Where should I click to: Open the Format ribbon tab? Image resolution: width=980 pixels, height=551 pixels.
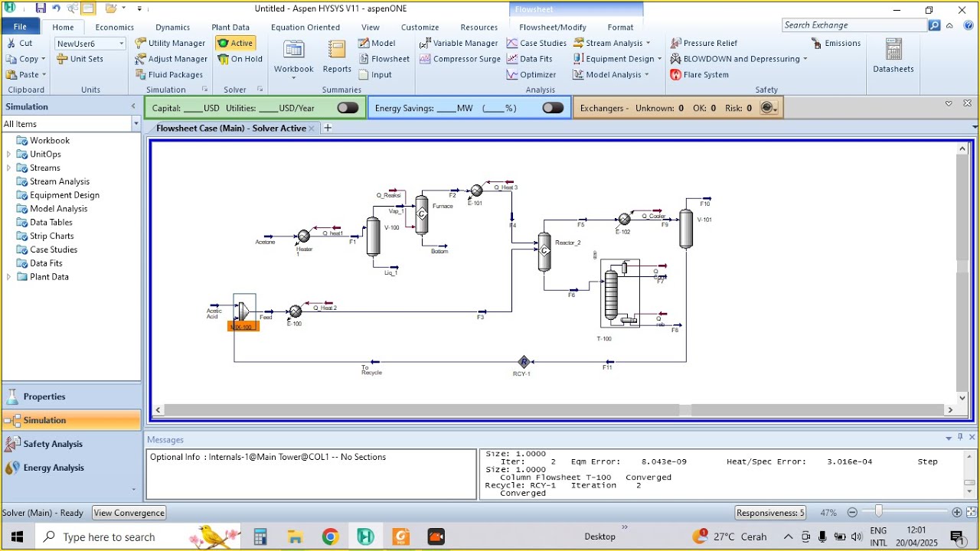point(620,28)
